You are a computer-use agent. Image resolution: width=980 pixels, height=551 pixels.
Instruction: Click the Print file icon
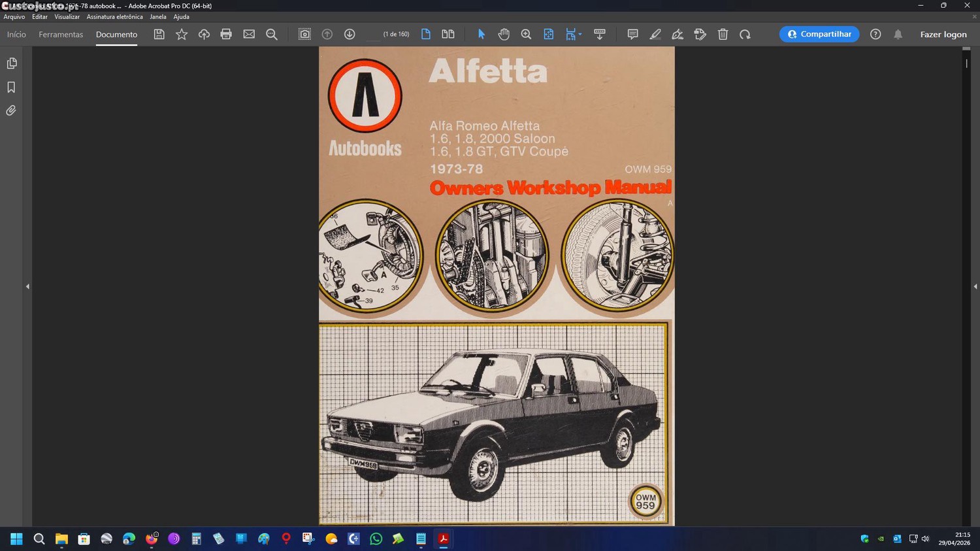pos(226,35)
